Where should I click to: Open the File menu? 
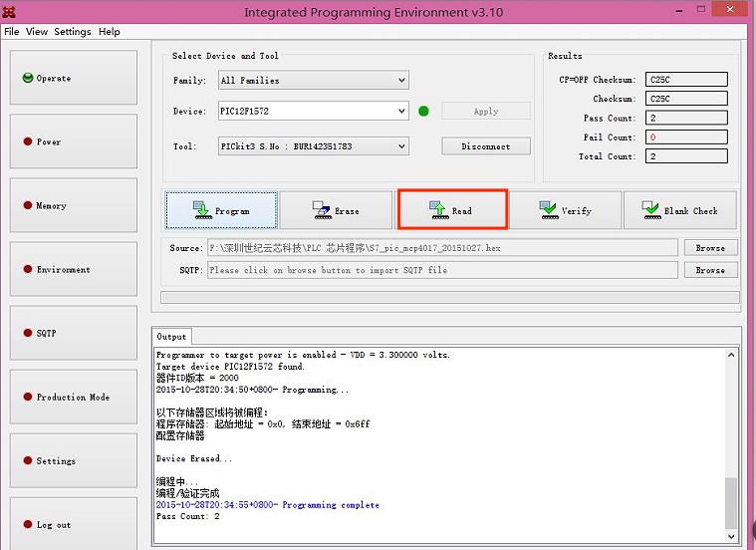point(12,31)
